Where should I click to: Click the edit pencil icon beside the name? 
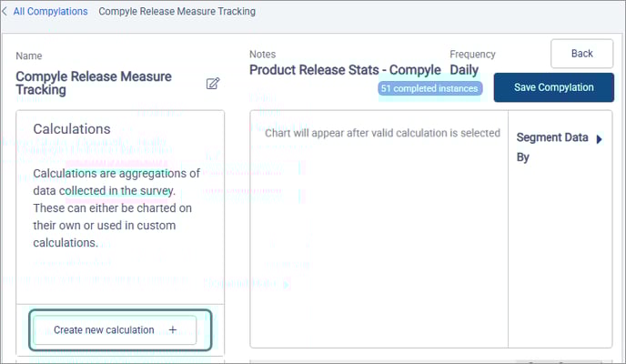tap(213, 84)
